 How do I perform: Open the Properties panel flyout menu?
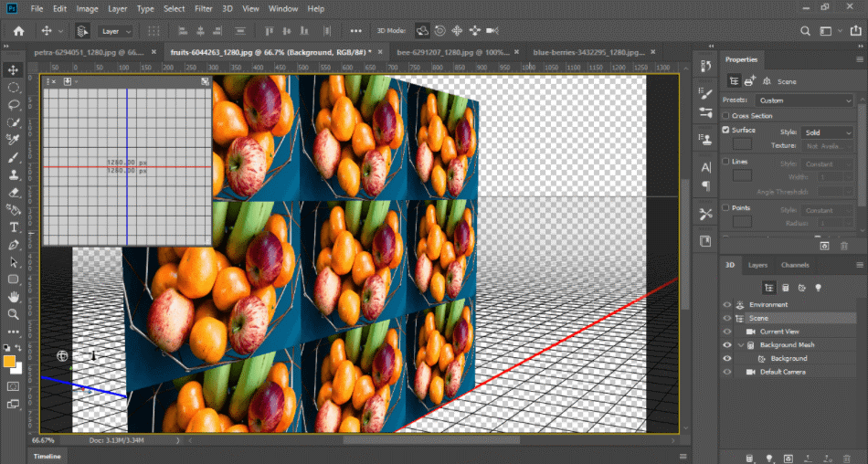859,59
